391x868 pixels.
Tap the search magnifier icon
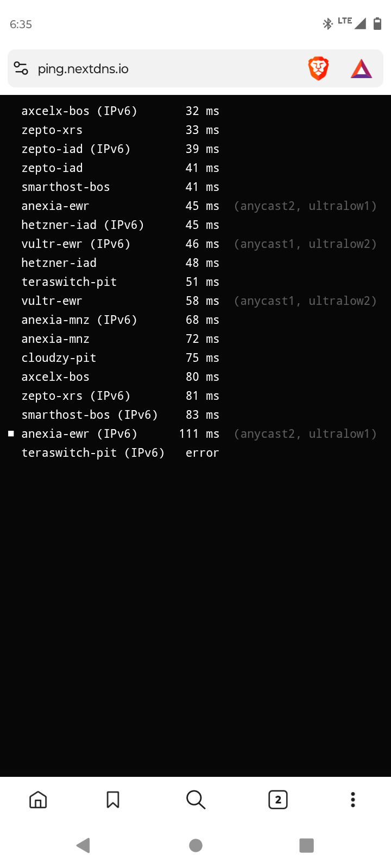[195, 800]
